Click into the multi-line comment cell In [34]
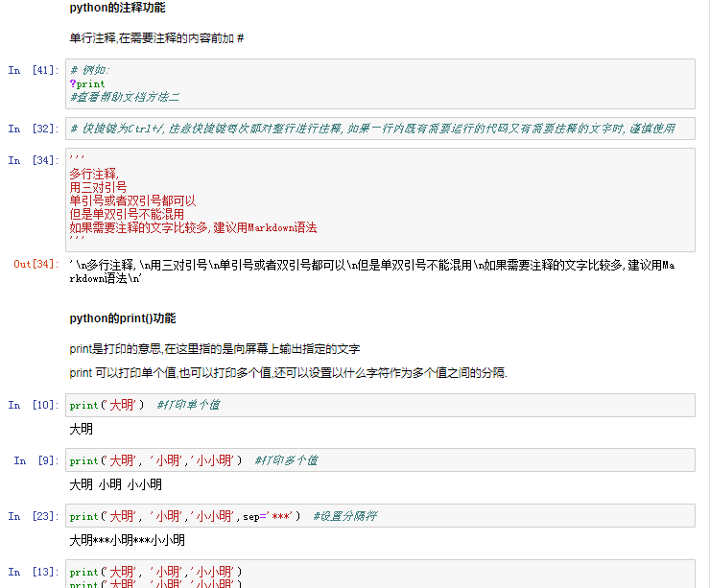Image resolution: width=710 pixels, height=588 pixels. tap(380, 200)
